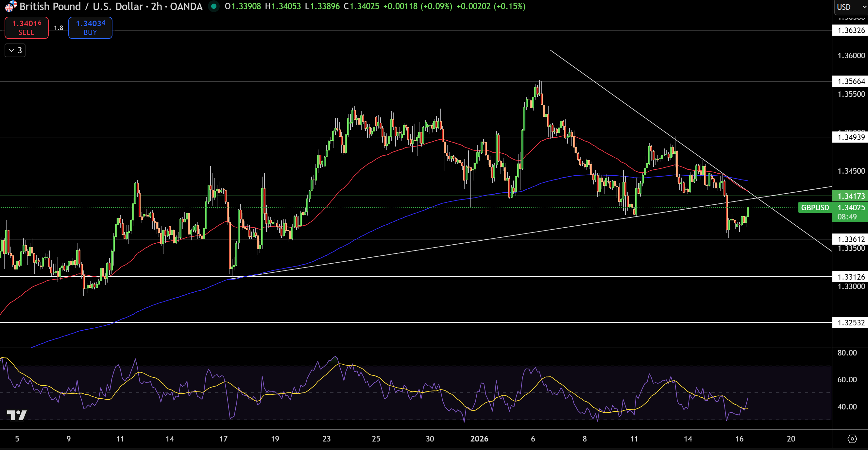Click the 2026 year label on time axis

[x=479, y=439]
